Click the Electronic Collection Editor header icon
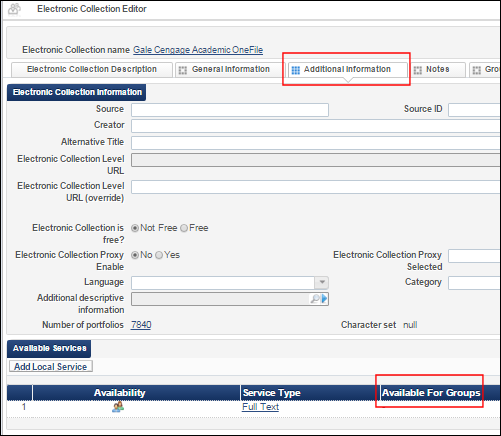 (14, 9)
